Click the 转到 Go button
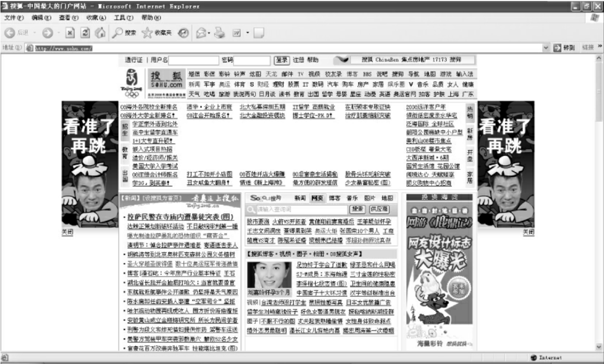The image size is (604, 364). point(564,48)
